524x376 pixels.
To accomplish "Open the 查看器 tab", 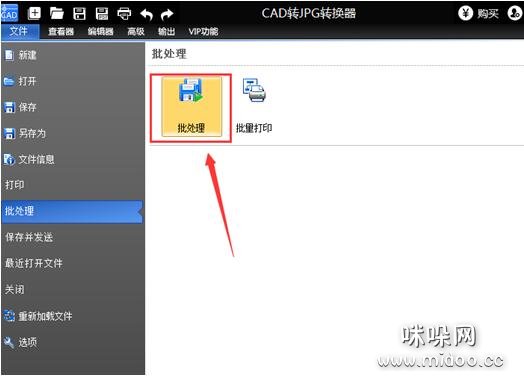I will pyautogui.click(x=61, y=31).
